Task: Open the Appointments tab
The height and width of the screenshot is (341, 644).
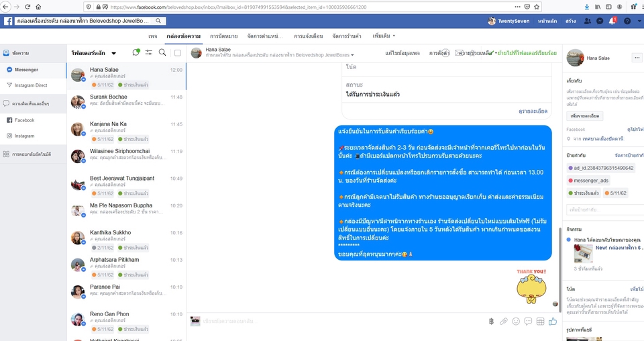Action: pos(224,36)
